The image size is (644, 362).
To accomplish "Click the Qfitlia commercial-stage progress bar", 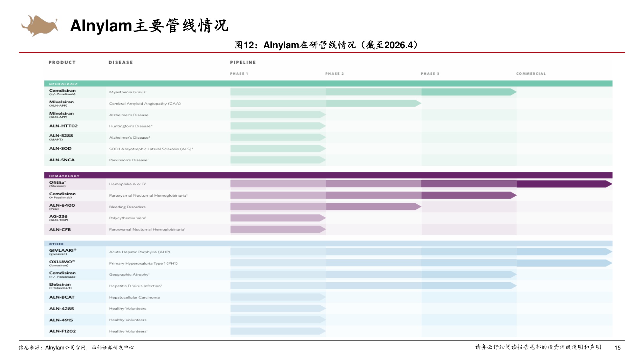I will (x=564, y=184).
